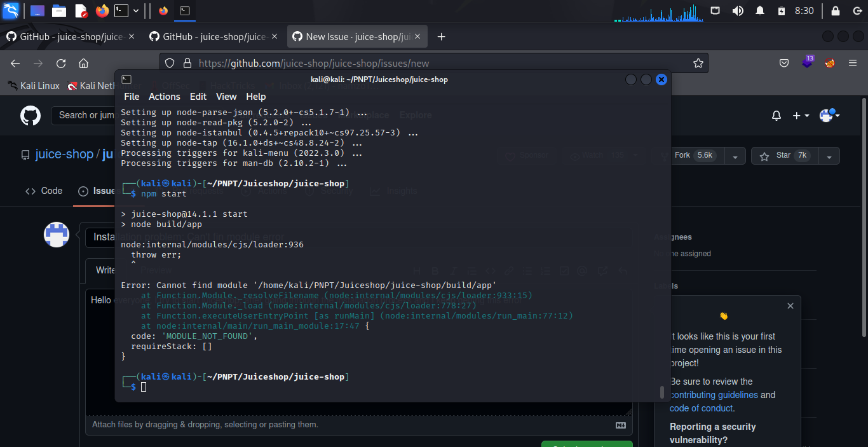
Task: Switch to terminal window in taskbar
Action: click(184, 11)
